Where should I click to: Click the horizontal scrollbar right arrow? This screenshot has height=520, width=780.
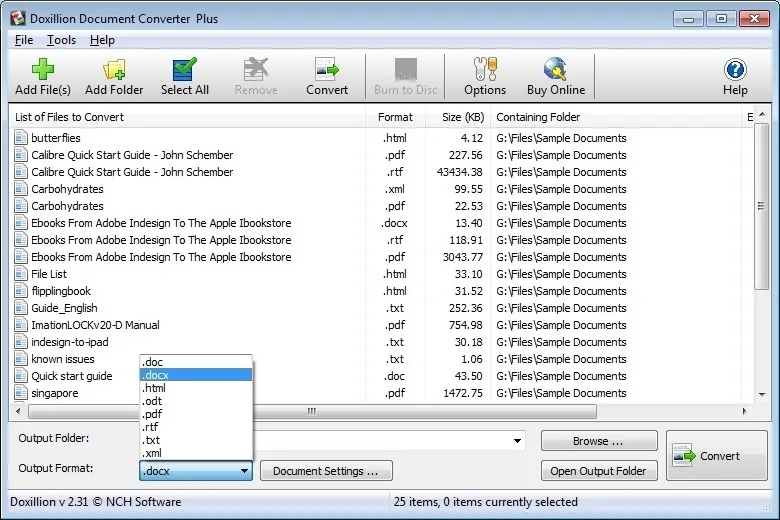coord(744,411)
